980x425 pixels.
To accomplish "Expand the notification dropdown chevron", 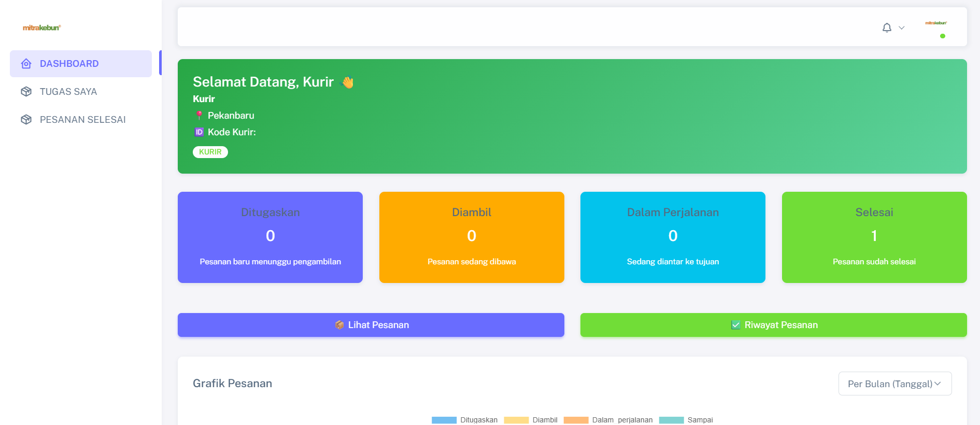I will click(x=902, y=28).
